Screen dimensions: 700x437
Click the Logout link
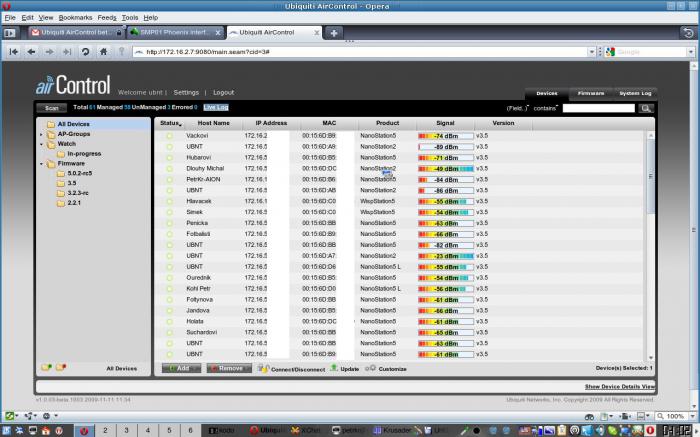223,92
